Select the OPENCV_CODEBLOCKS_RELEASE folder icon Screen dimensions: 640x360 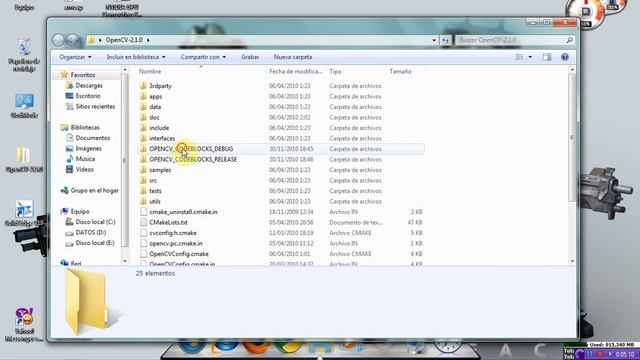pos(143,159)
